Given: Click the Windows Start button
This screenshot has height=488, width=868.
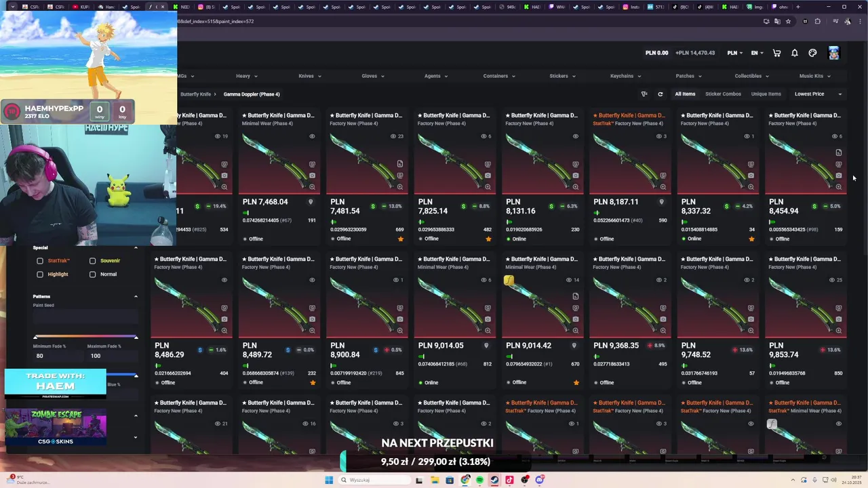Looking at the screenshot, I should 329,480.
